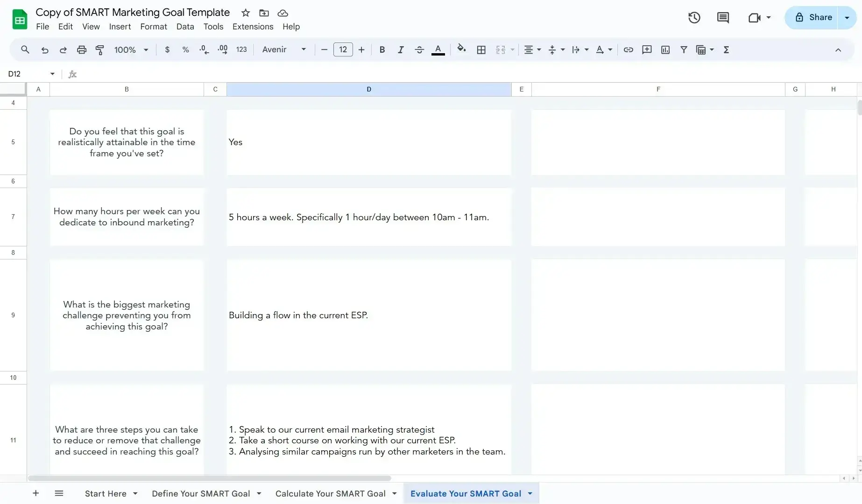Undo the last action

click(45, 50)
